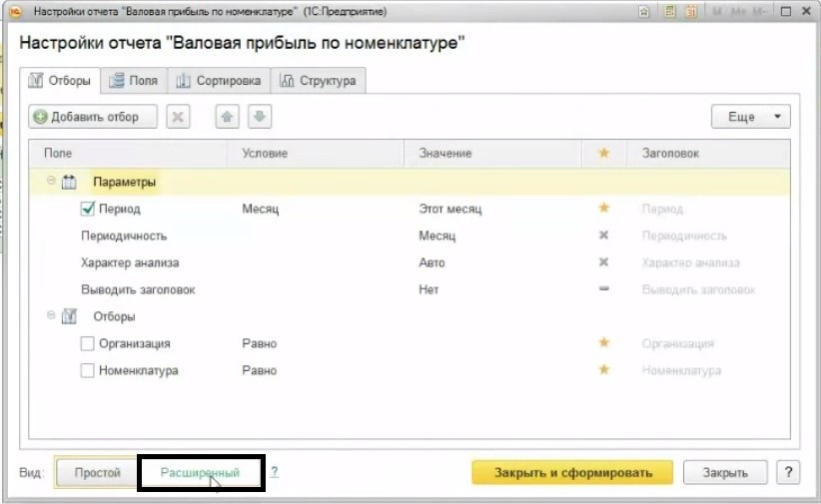Viewport: 821px width, 504px height.
Task: Enable the Номенклатура filter checkbox
Action: pos(87,370)
